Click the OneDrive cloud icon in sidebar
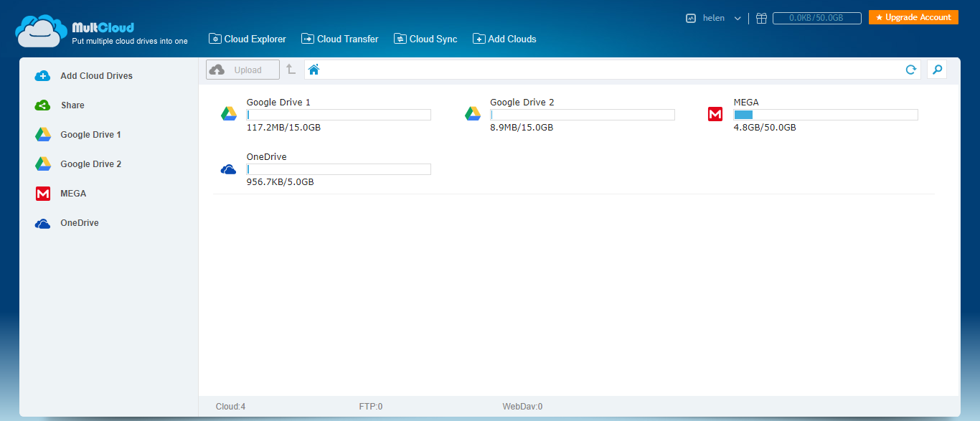Screen dimensions: 980x421 43,224
